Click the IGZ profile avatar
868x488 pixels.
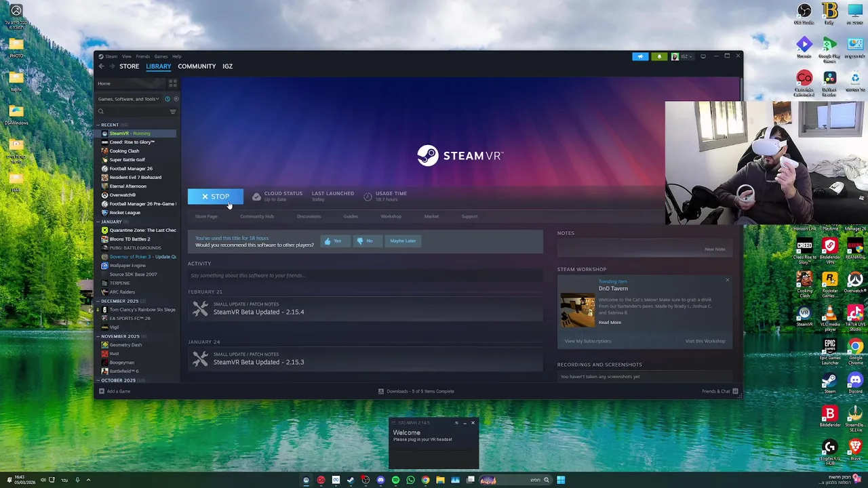675,56
